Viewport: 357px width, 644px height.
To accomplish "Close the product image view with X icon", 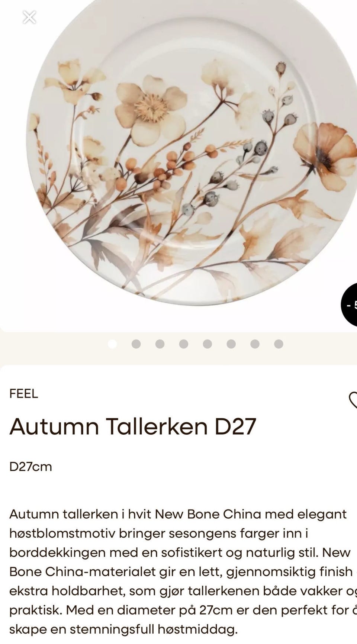I will click(29, 17).
